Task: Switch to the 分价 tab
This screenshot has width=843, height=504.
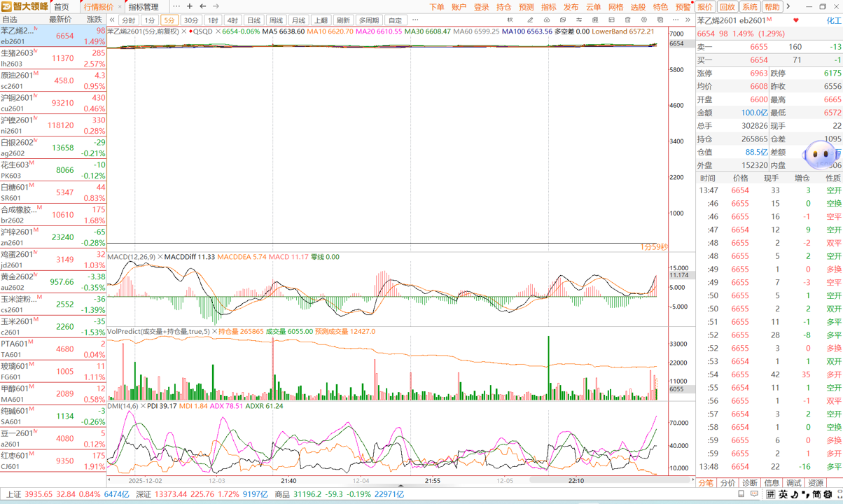Action: tap(727, 483)
